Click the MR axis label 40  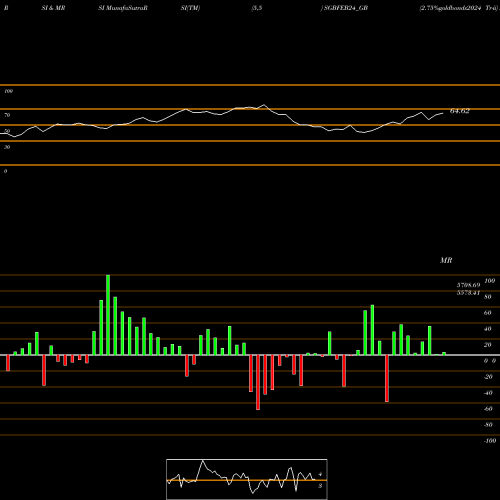[488, 329]
